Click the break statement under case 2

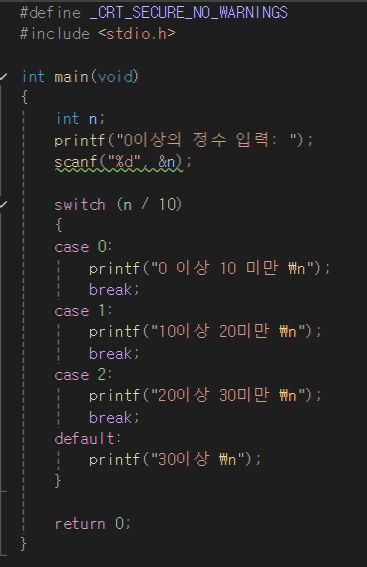pos(114,417)
